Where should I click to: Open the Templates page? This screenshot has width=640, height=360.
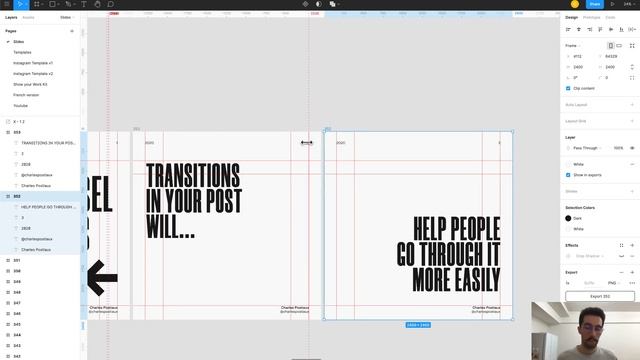(22, 52)
